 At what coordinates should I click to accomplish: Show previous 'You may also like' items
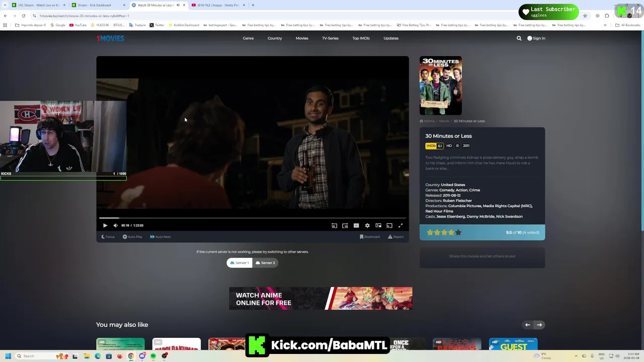pos(527,325)
